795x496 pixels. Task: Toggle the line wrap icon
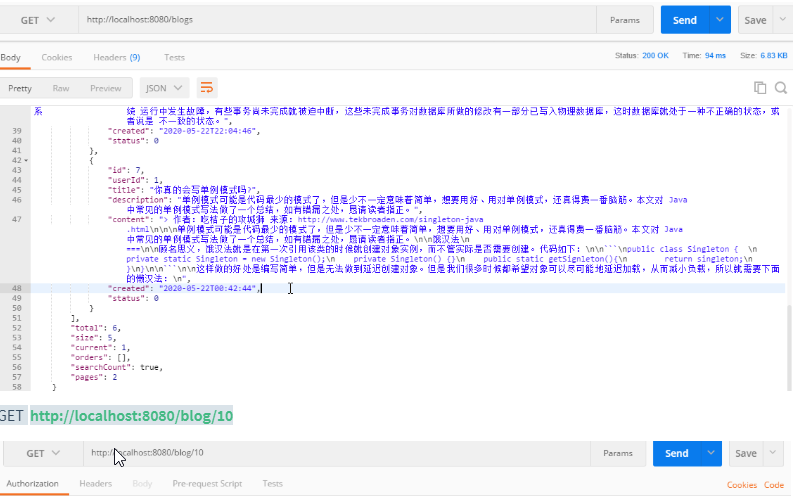(206, 88)
